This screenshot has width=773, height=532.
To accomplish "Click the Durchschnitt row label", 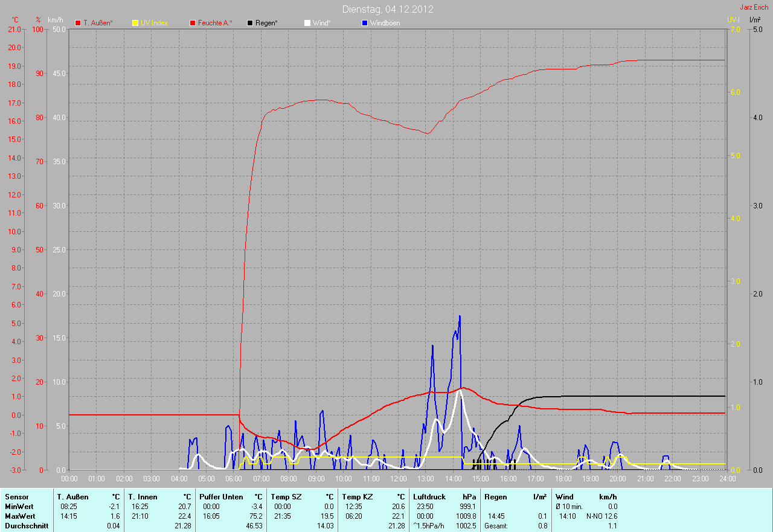I will [x=27, y=526].
